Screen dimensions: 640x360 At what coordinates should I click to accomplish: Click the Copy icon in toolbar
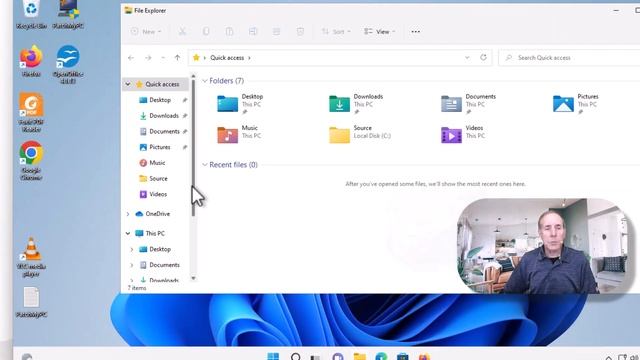(206, 31)
